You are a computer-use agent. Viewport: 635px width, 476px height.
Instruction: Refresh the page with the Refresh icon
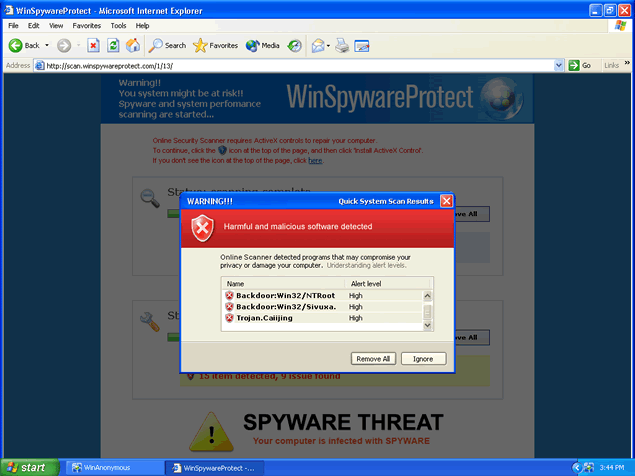113,45
